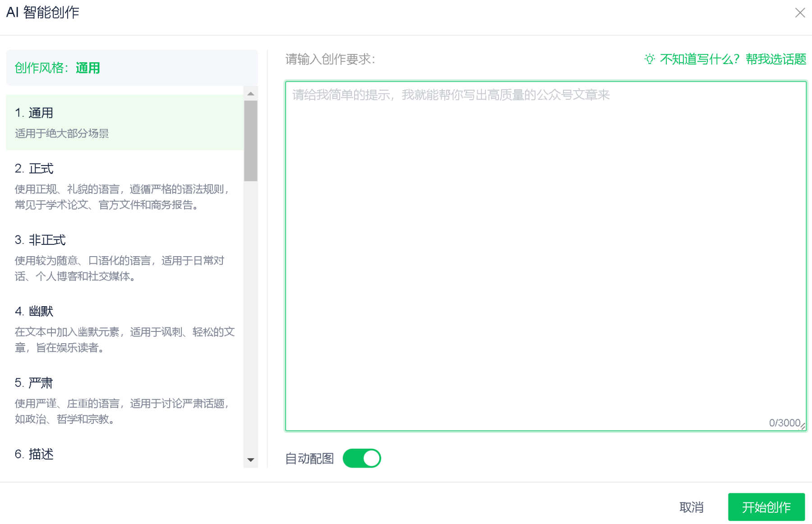
Task: Click the 开始创作 button
Action: (766, 507)
